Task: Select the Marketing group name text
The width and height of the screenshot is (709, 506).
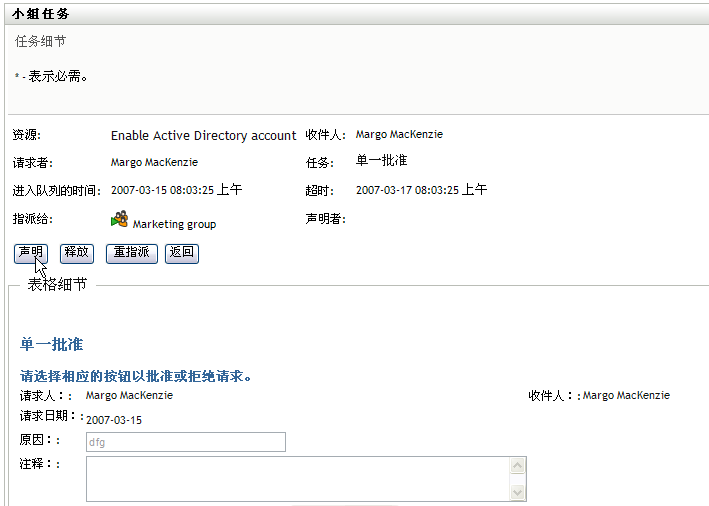Action: point(174,224)
